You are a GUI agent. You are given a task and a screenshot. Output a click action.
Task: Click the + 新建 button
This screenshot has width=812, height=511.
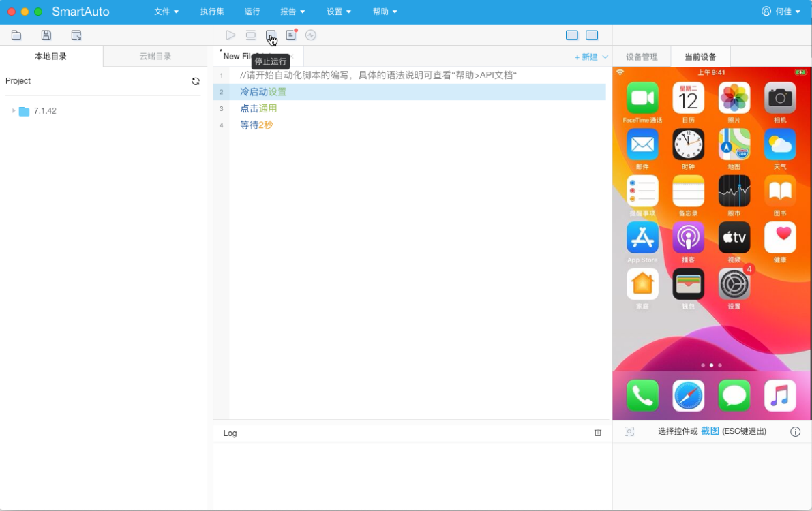pos(586,57)
